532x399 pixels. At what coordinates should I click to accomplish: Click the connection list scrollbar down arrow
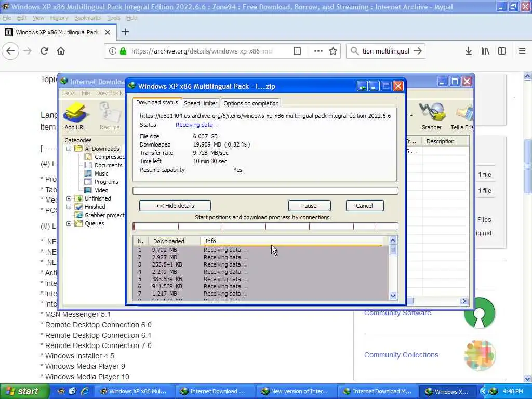click(x=393, y=296)
